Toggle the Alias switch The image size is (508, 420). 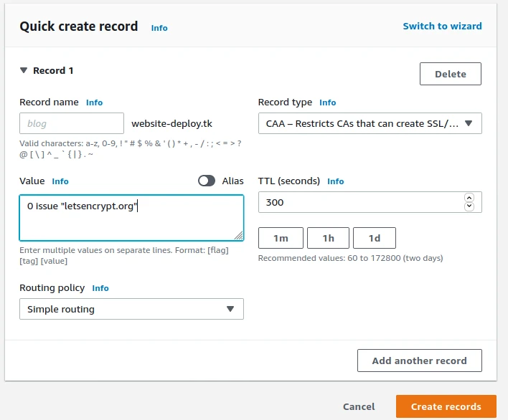coord(207,181)
